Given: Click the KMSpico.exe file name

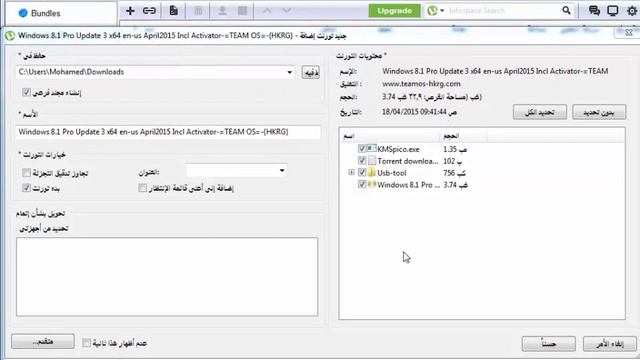Looking at the screenshot, I should pyautogui.click(x=398, y=149).
